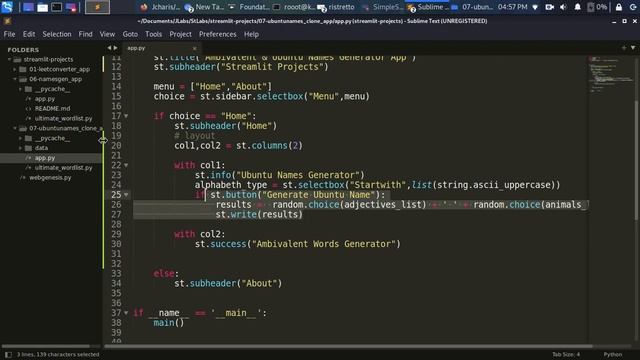Image resolution: width=640 pixels, height=360 pixels.
Task: Open the file manager launcher in taskbar
Action: pyautogui.click(x=42, y=7)
